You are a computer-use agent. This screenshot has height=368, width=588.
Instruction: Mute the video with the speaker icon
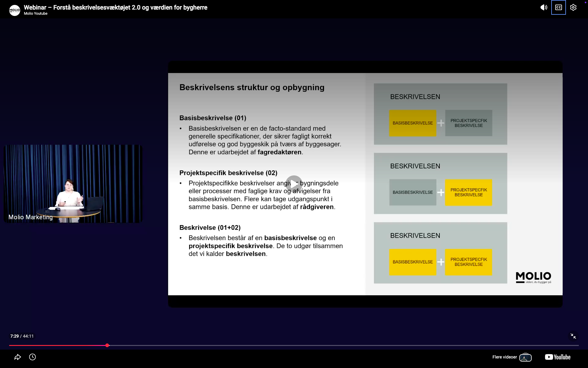544,7
